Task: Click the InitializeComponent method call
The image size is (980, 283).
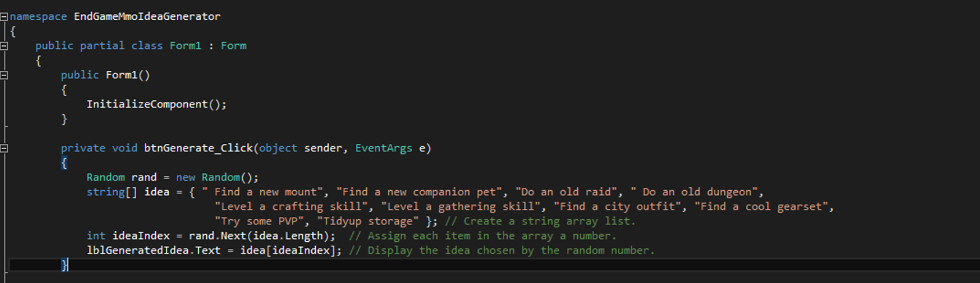Action: [147, 104]
